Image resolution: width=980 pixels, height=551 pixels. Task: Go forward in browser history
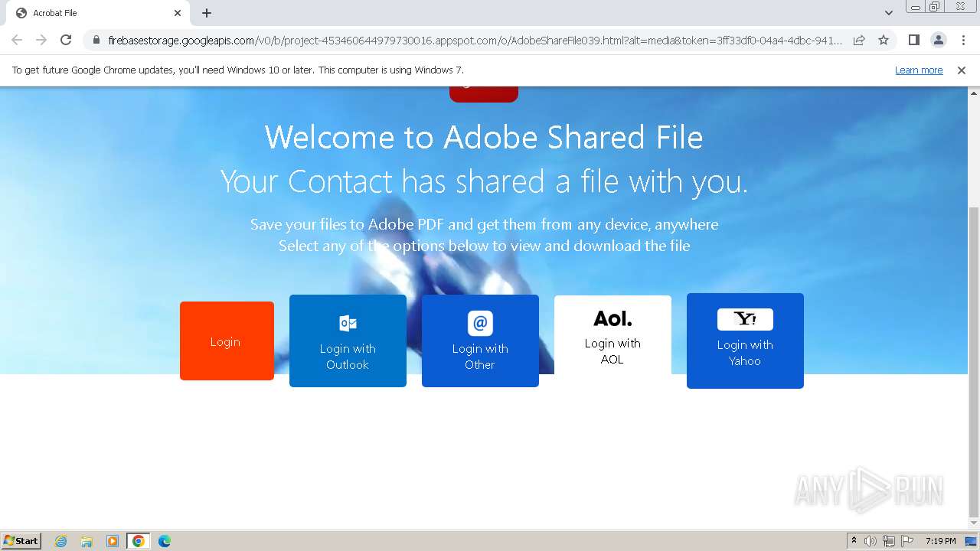(41, 40)
